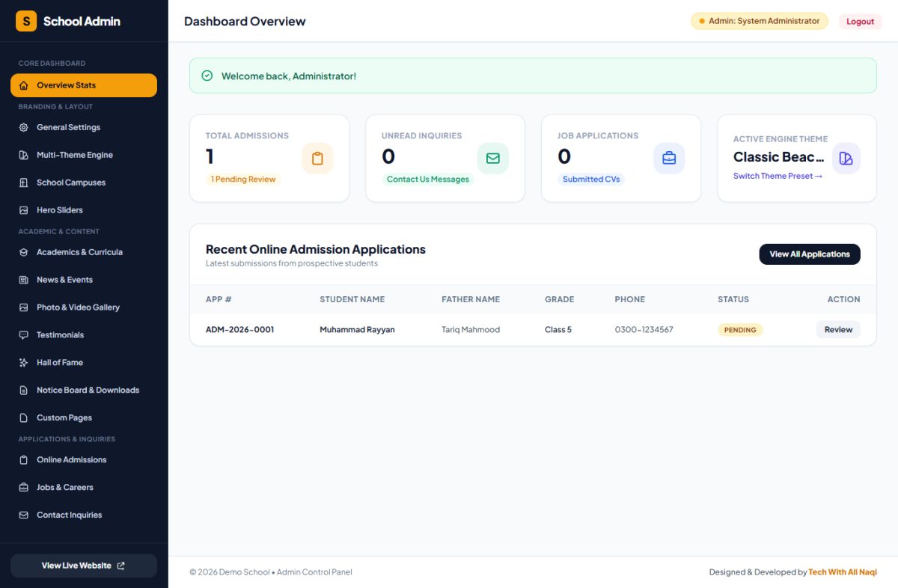Click the General Settings gear icon
This screenshot has width=898, height=588.
[x=23, y=127]
